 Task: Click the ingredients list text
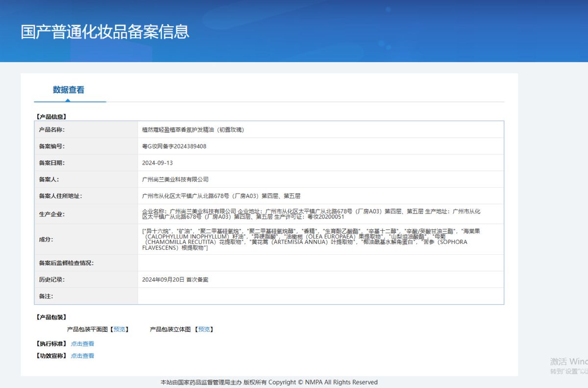coord(311,239)
